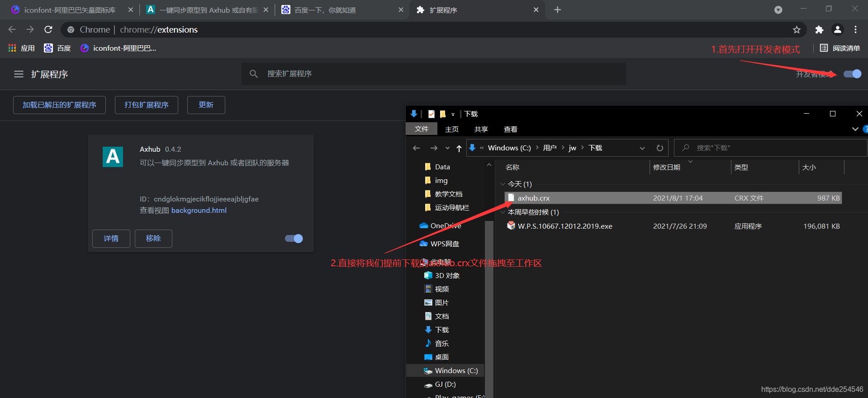Toggle developer mode switch
The width and height of the screenshot is (868, 398).
(x=853, y=74)
